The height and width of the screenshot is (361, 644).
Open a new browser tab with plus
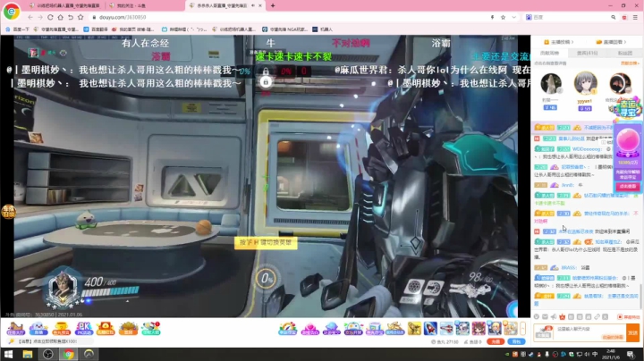coord(273,5)
